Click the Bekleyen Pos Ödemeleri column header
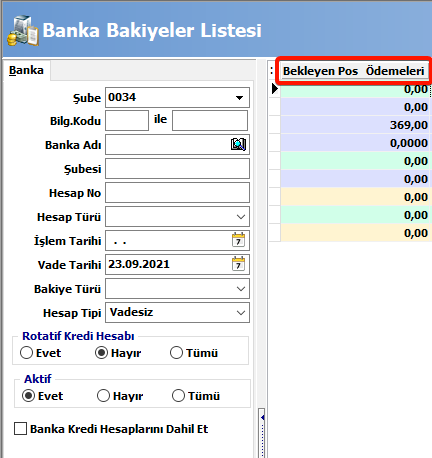432x458 pixels. pyautogui.click(x=354, y=71)
